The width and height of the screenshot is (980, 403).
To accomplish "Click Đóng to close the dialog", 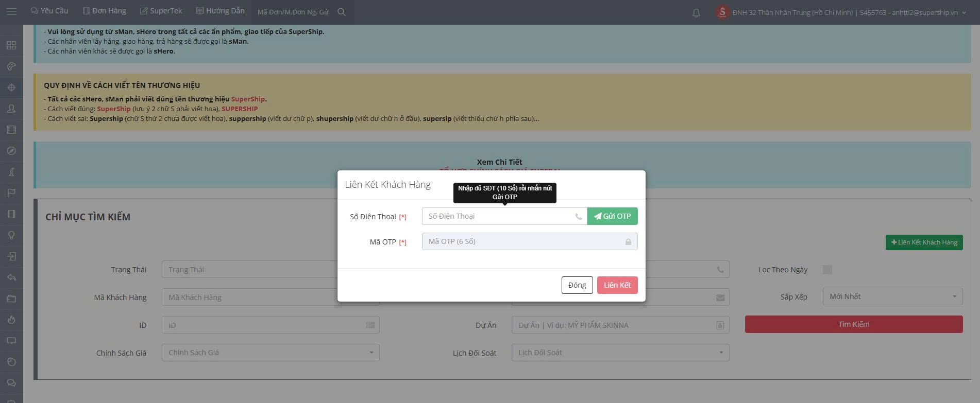I will 577,285.
